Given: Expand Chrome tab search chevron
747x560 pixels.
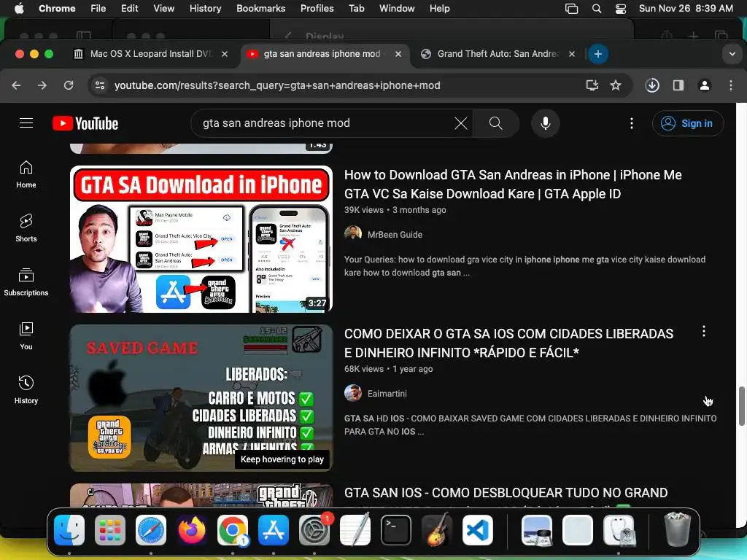Looking at the screenshot, I should click(732, 54).
